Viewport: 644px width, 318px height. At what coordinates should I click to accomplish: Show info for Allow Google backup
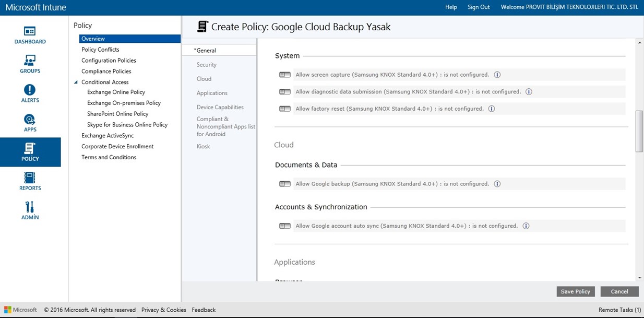pyautogui.click(x=497, y=184)
